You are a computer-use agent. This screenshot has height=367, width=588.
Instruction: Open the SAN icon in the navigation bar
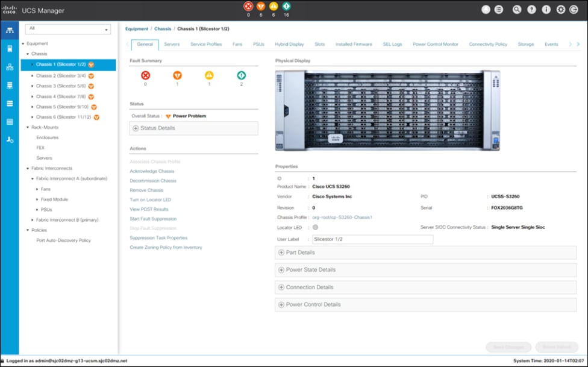pyautogui.click(x=10, y=85)
